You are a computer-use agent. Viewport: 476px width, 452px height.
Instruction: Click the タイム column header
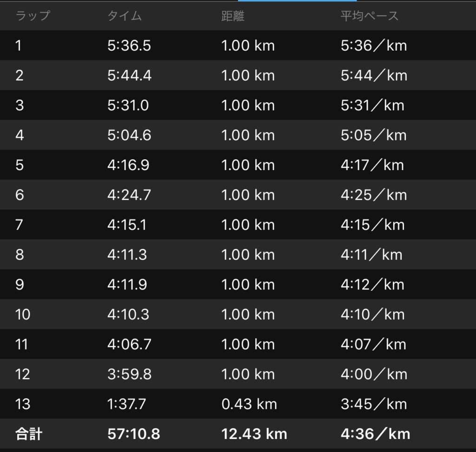click(125, 16)
